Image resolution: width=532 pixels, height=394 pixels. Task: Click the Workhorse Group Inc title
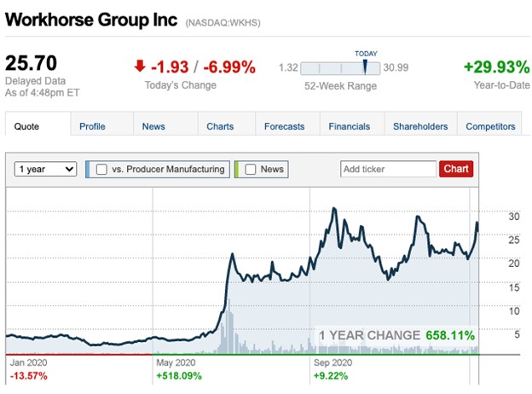coord(90,19)
